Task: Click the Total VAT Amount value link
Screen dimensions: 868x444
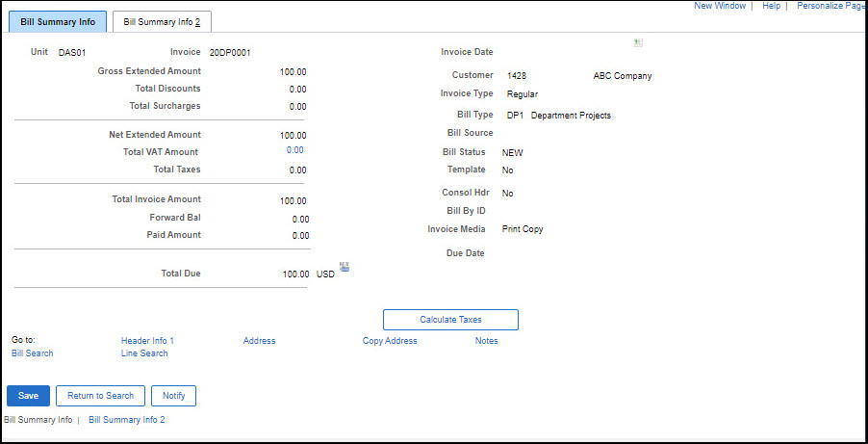Action: [294, 150]
